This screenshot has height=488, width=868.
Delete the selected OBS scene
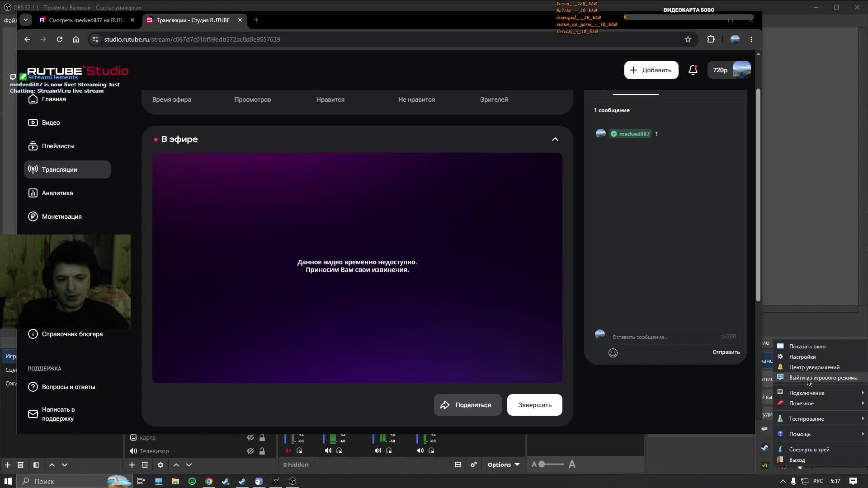tap(20, 465)
